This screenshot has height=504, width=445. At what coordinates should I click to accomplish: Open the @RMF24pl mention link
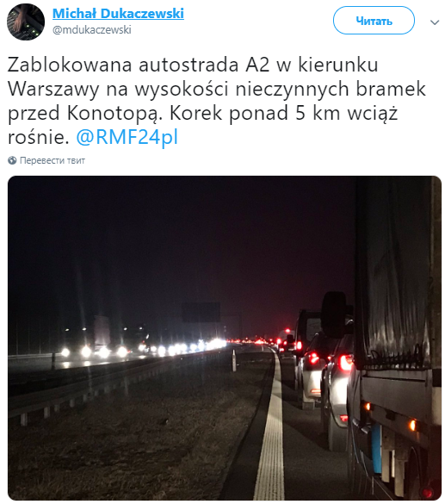coord(127,137)
